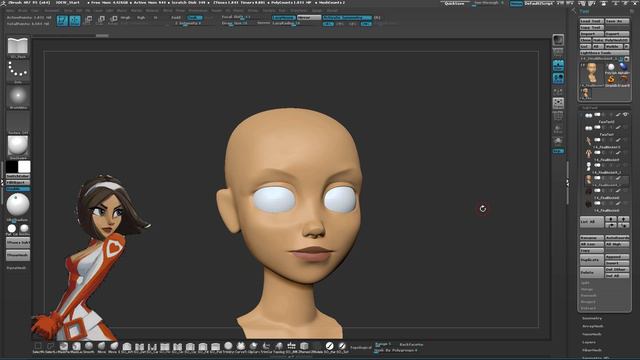
Task: Open the Dots stroke type selector
Action: (18, 71)
